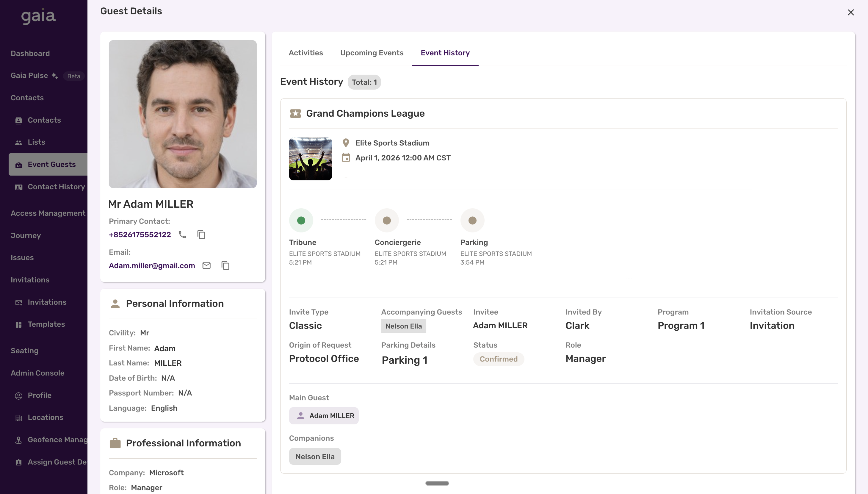
Task: Close the Guest Details panel
Action: tap(850, 12)
